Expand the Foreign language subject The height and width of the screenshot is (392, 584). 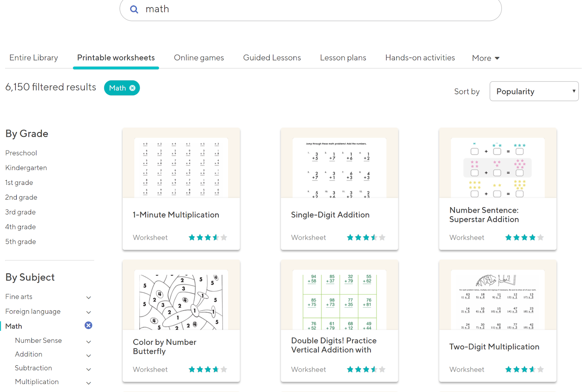pos(88,312)
